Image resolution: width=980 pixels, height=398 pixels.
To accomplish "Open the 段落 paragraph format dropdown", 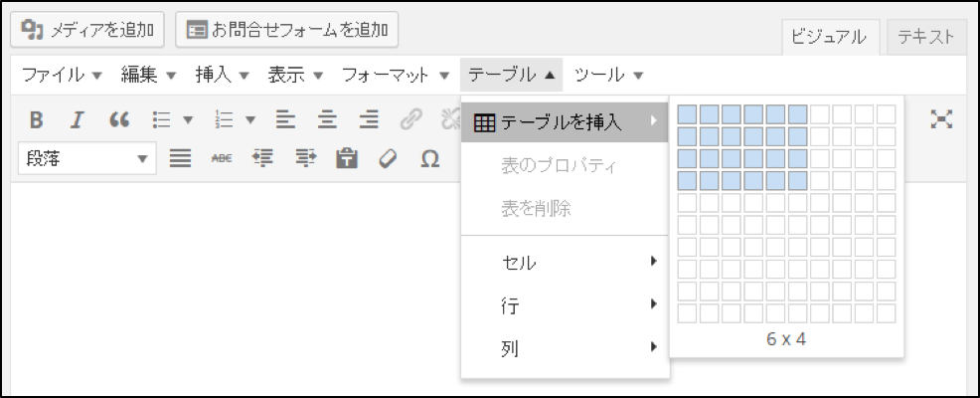I will coord(87,158).
